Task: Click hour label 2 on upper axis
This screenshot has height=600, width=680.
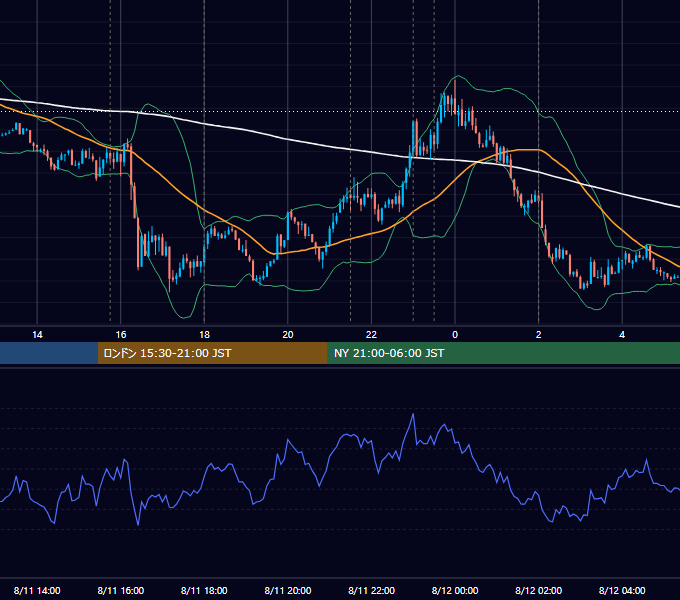Action: coord(538,335)
